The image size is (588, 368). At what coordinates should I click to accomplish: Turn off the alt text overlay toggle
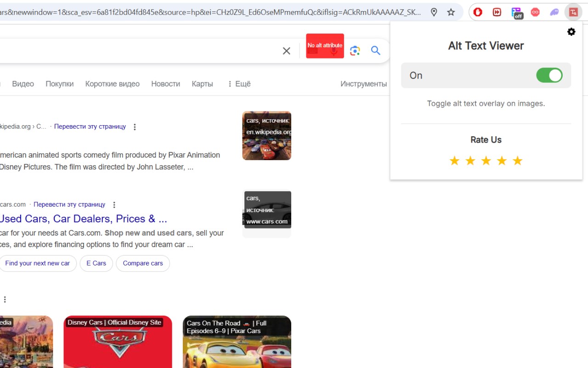coord(549,75)
